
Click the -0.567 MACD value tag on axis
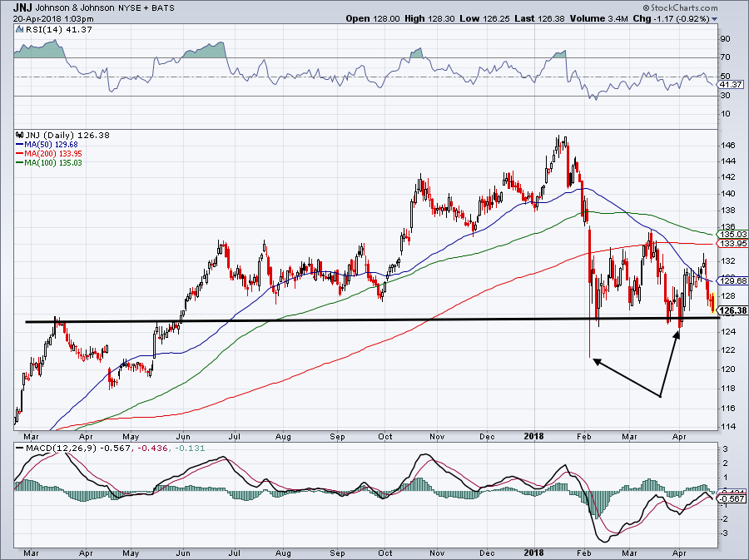click(x=732, y=499)
